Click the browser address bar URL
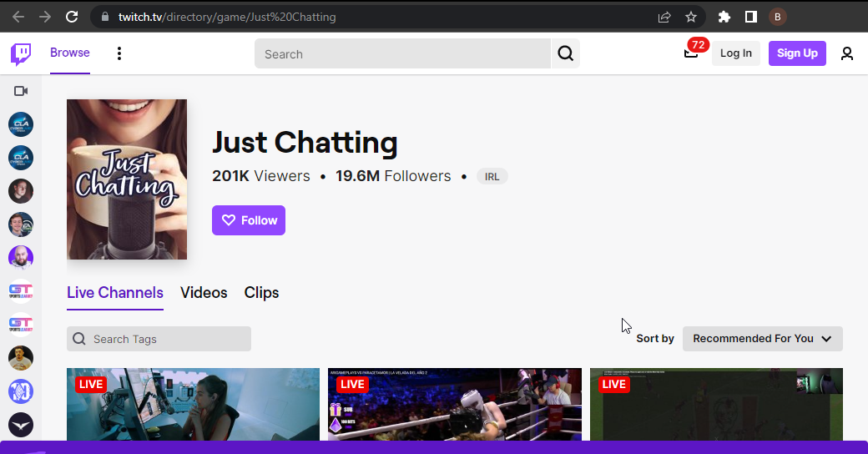Viewport: 868px width, 454px height. pyautogui.click(x=227, y=18)
